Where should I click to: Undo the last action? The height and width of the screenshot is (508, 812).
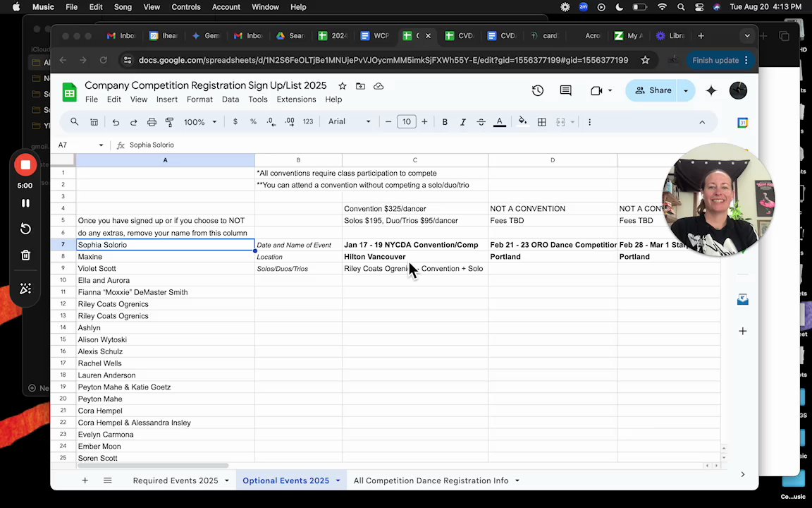116,122
